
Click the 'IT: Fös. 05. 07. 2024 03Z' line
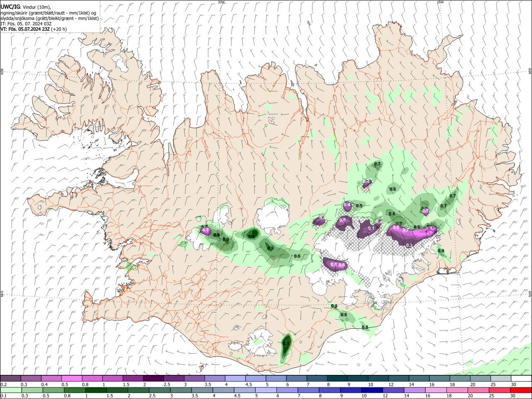click(26, 24)
